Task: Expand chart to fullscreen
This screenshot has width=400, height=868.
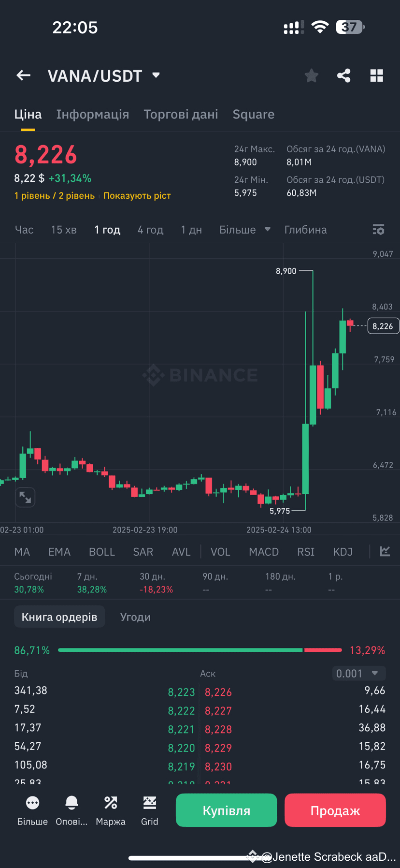Action: click(x=25, y=497)
